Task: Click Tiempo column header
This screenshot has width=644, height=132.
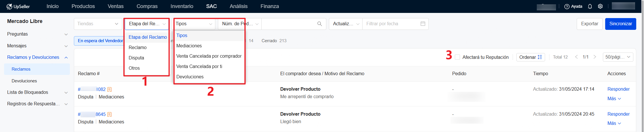Action: point(540,74)
